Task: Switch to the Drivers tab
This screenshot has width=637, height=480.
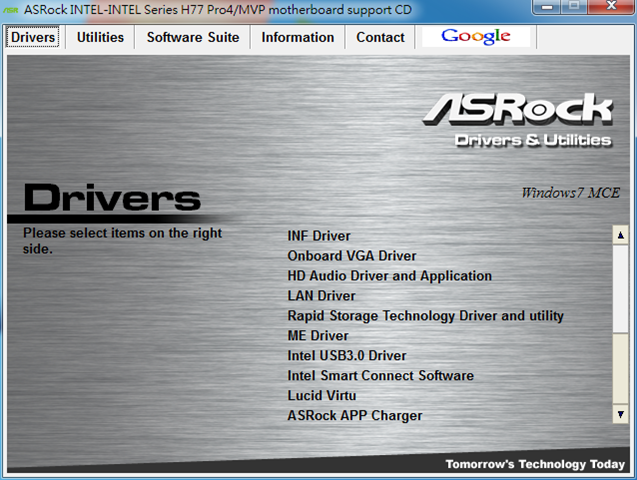Action: [x=32, y=37]
